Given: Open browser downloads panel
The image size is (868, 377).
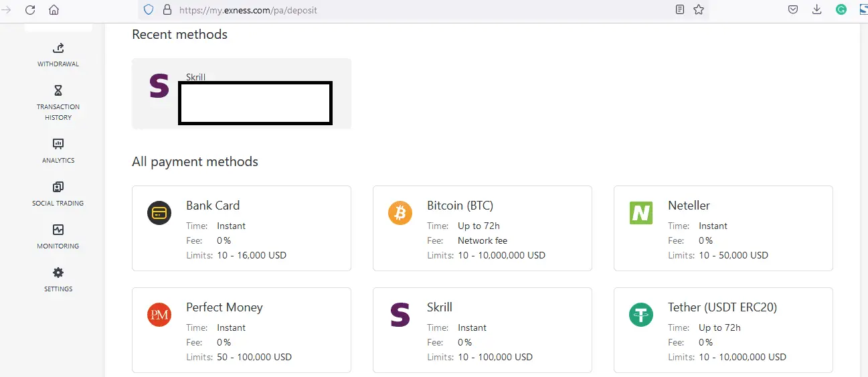Looking at the screenshot, I should point(816,10).
